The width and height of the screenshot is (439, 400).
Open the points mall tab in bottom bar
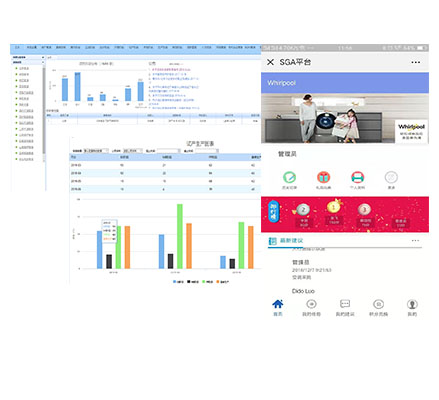[378, 307]
